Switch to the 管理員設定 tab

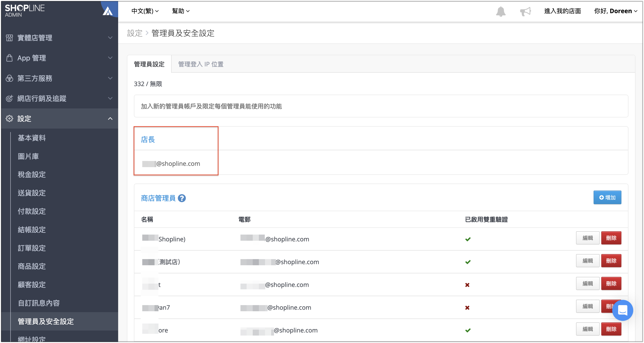149,64
